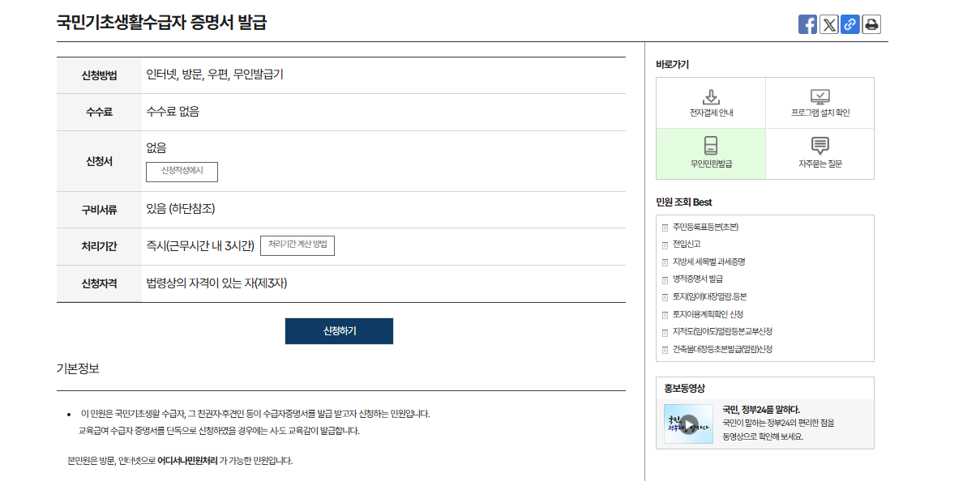
Task: Open the 국민, 정부24를 말하다. video title
Action: (761, 410)
